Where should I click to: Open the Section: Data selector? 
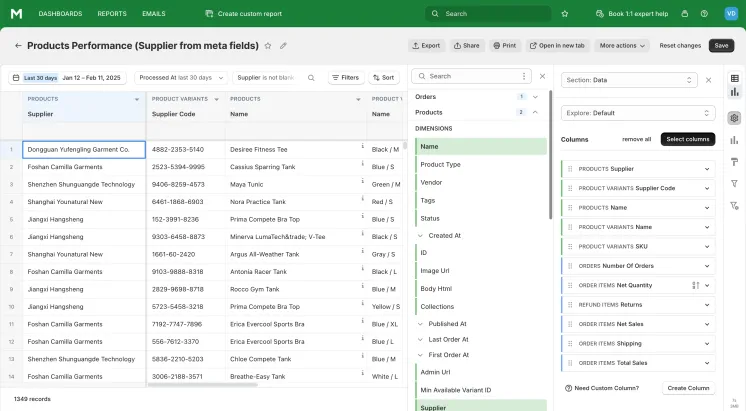point(629,80)
